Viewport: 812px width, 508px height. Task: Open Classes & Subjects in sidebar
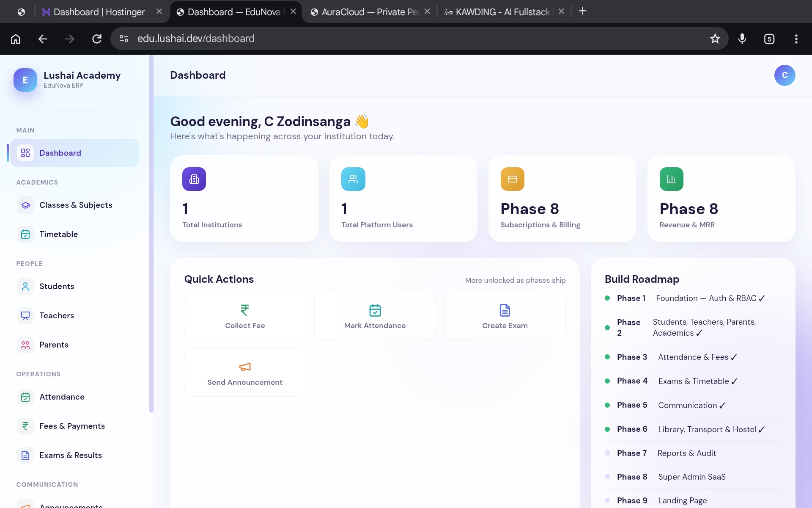tap(75, 205)
